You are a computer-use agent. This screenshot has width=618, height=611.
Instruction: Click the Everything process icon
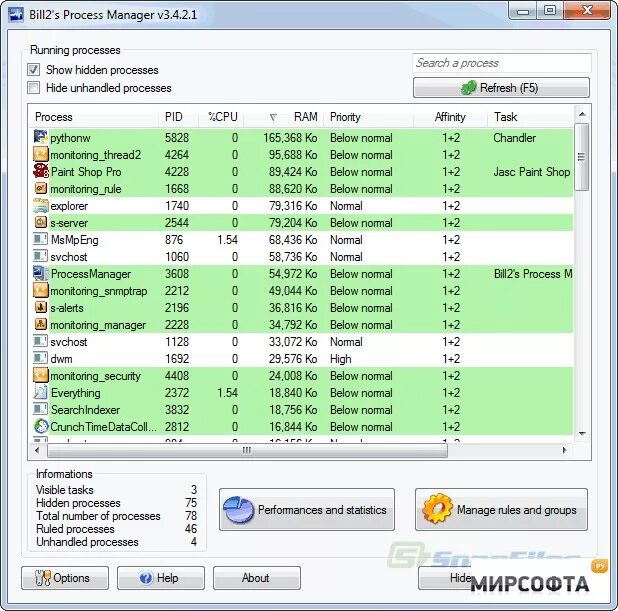click(x=40, y=392)
